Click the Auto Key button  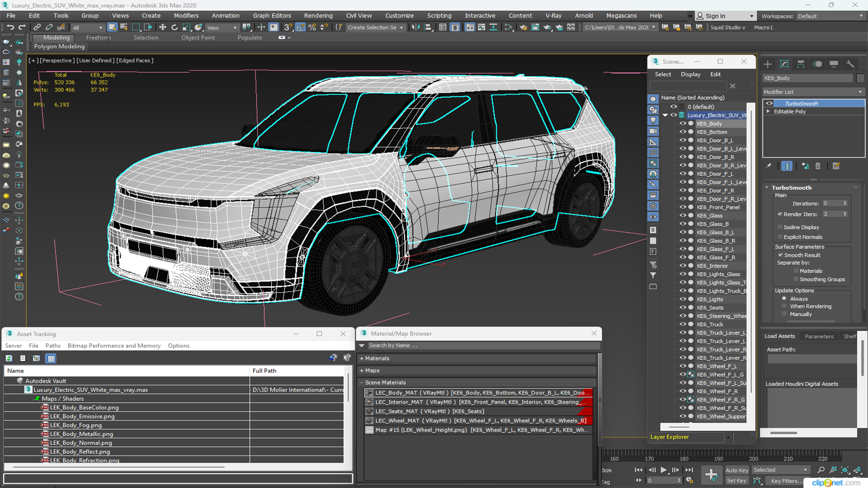click(737, 470)
